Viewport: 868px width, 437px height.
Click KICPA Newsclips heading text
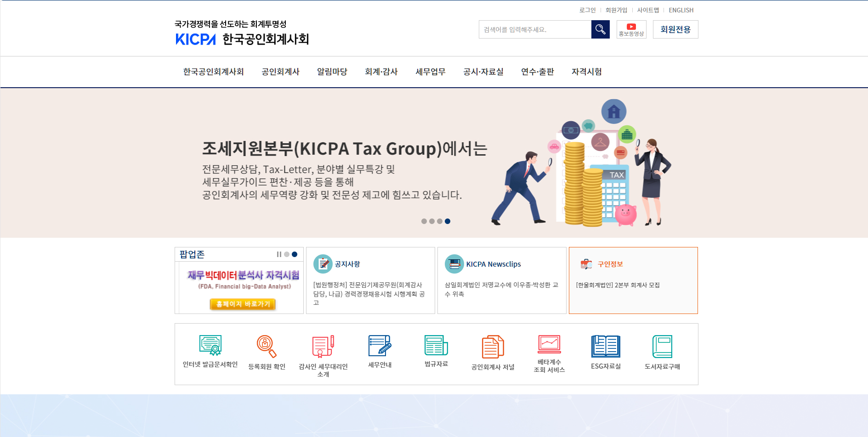(494, 264)
